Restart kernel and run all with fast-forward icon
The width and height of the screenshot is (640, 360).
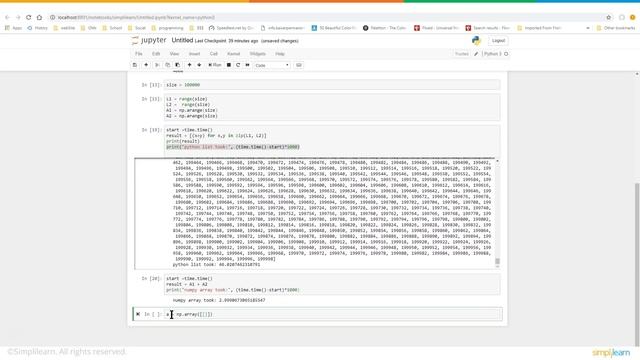tap(247, 65)
